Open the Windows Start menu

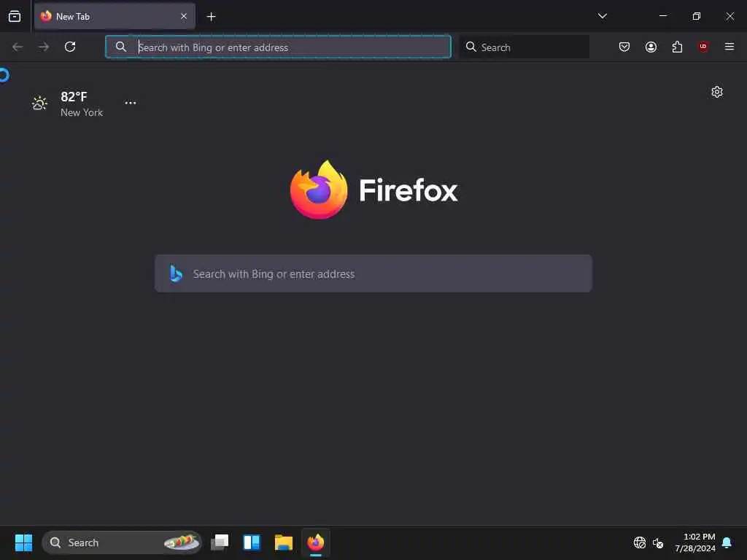tap(24, 542)
